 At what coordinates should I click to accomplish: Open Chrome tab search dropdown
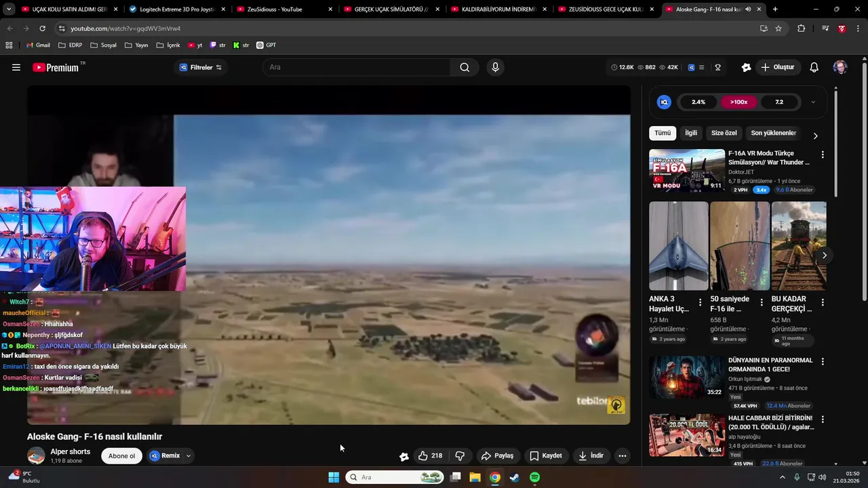pos(9,9)
